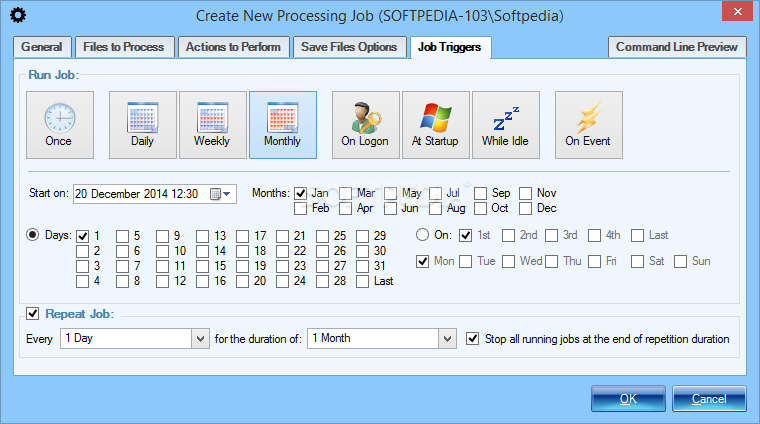This screenshot has height=424, width=760.
Task: Check the Nov month checkbox
Action: pyautogui.click(x=525, y=193)
